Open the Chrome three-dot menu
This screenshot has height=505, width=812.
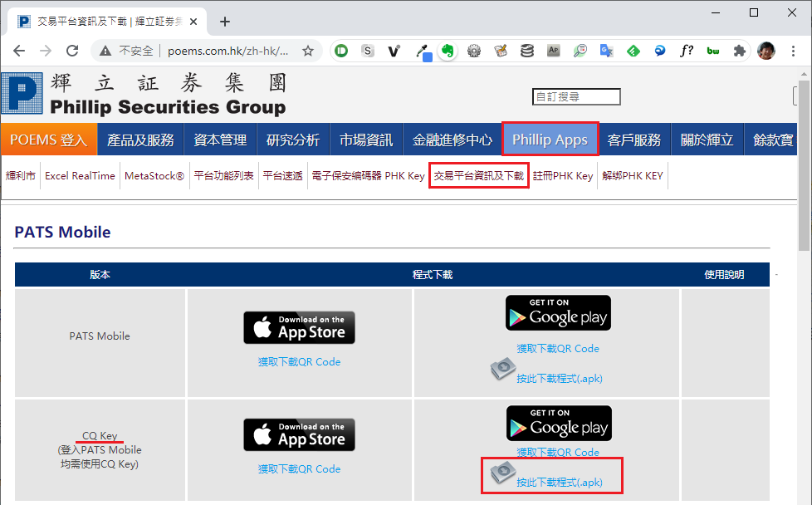[x=793, y=51]
